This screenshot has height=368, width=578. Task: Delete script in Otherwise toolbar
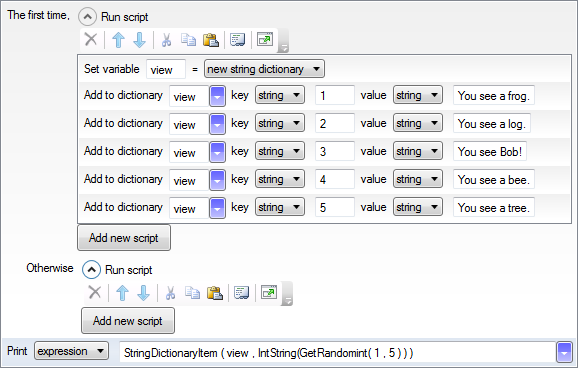click(x=95, y=292)
